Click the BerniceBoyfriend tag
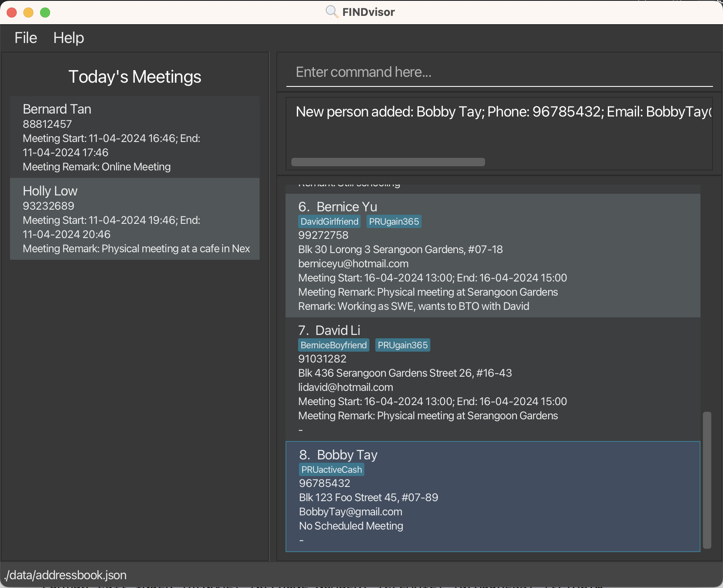This screenshot has width=723, height=588. coord(334,345)
